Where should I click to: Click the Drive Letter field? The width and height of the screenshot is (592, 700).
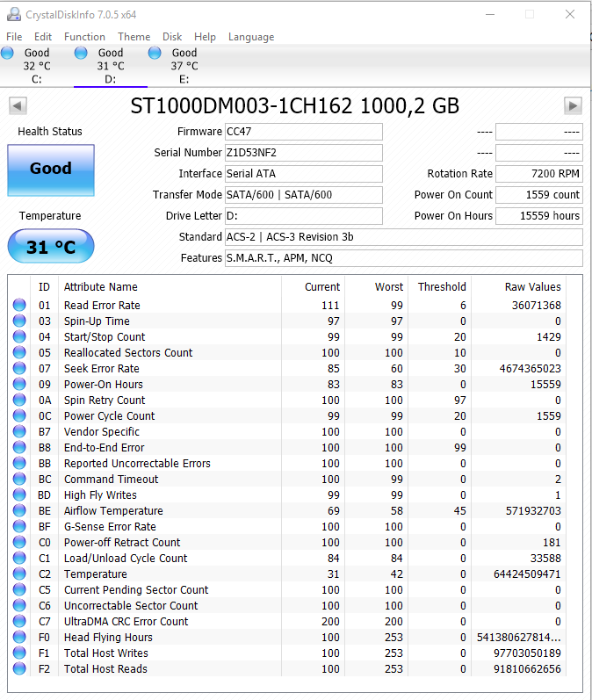click(x=304, y=216)
